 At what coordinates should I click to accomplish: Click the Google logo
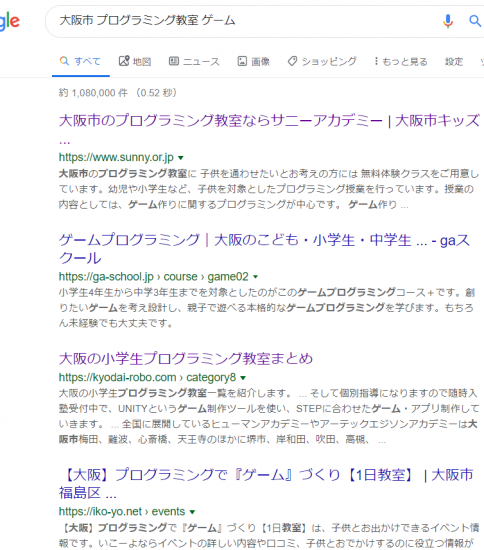point(9,21)
